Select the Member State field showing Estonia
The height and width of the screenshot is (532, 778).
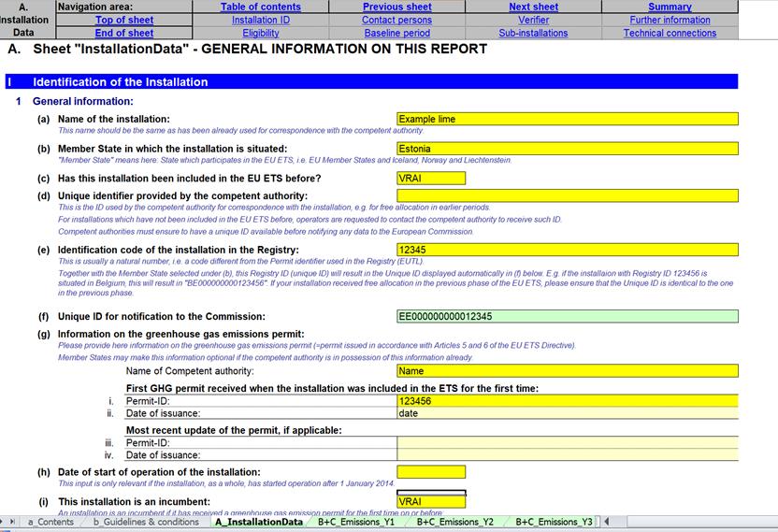[x=567, y=149]
